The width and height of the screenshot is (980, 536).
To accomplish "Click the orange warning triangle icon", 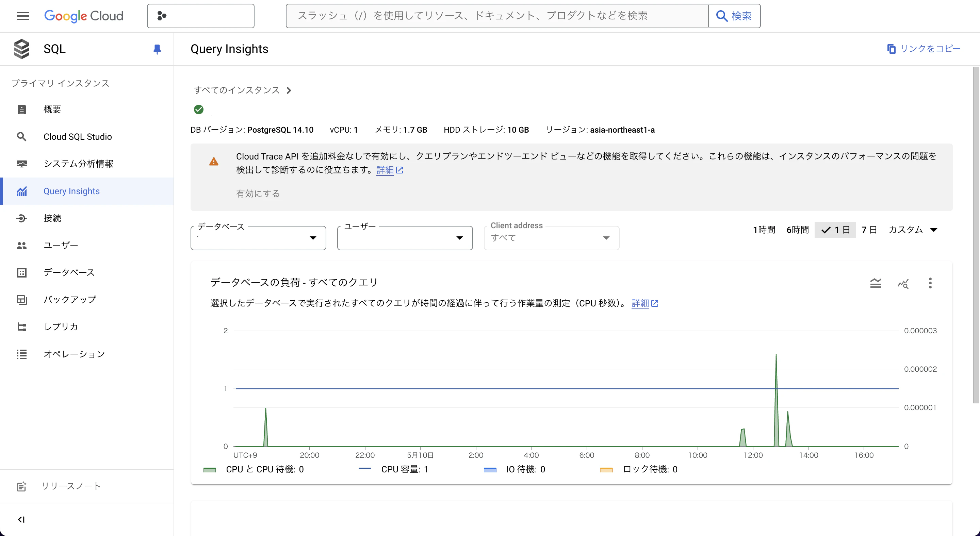I will click(x=214, y=162).
